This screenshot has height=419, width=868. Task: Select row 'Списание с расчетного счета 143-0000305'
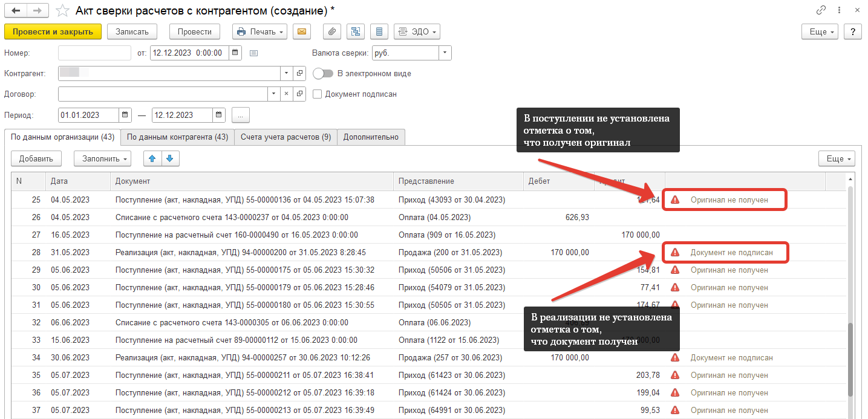[428, 322]
